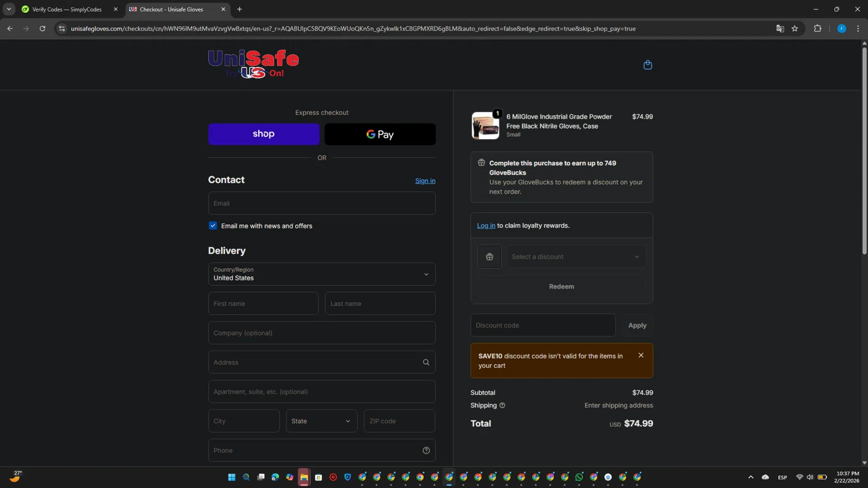Bookmark this page with the star icon

[795, 28]
